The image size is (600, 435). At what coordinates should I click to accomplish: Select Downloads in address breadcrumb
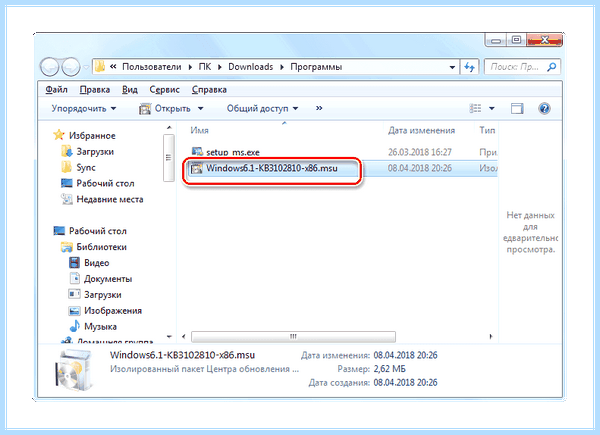(x=251, y=67)
